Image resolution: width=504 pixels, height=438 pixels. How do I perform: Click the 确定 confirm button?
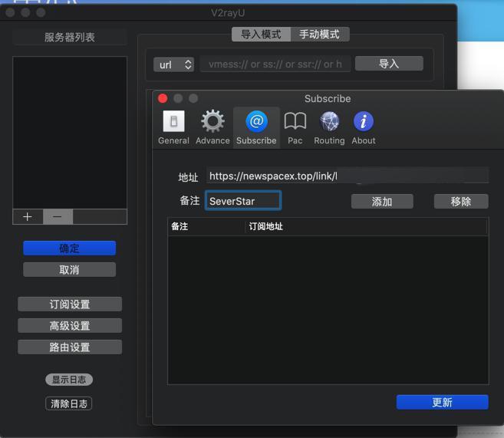[70, 248]
